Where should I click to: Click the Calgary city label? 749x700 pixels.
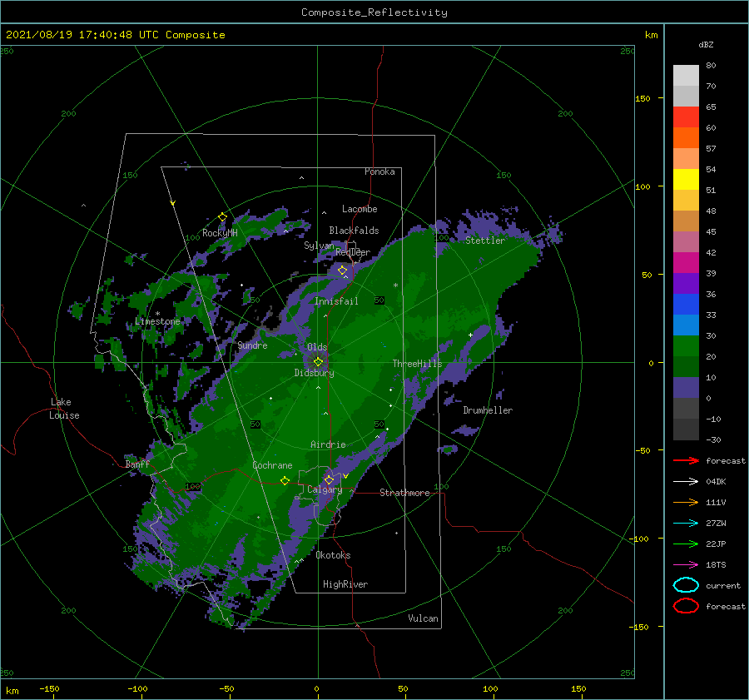point(325,489)
